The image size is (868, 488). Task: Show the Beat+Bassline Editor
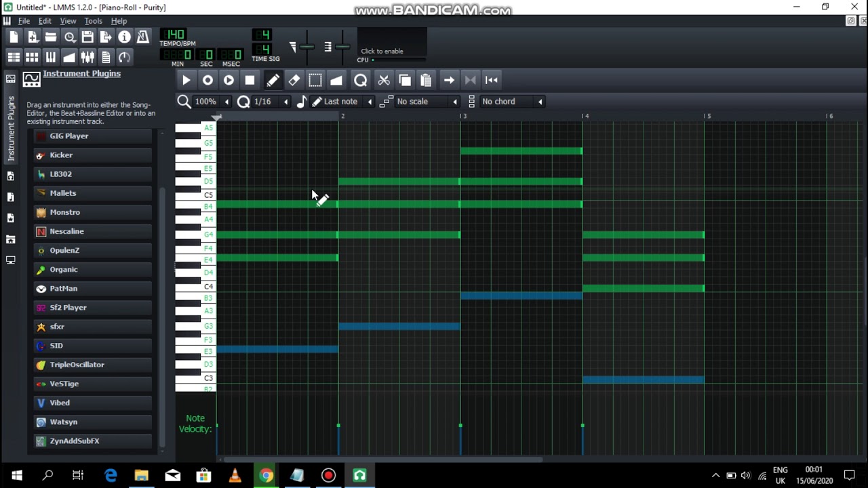(33, 57)
